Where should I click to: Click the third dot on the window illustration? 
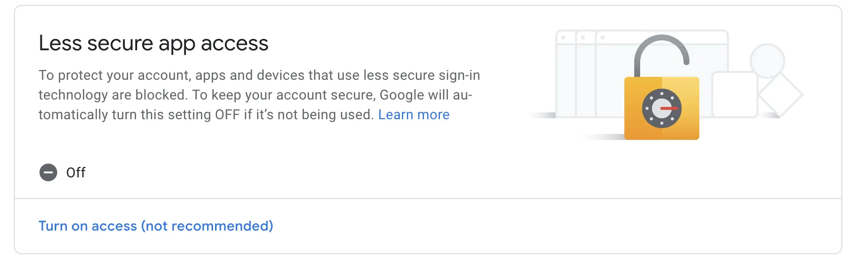603,37
